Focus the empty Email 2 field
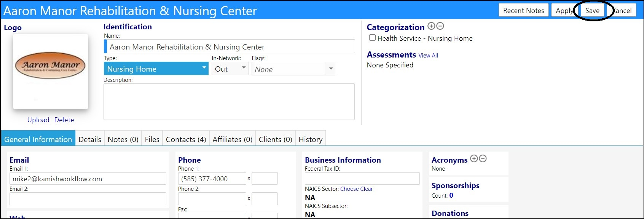Screen dimensions: 644x219 point(88,199)
